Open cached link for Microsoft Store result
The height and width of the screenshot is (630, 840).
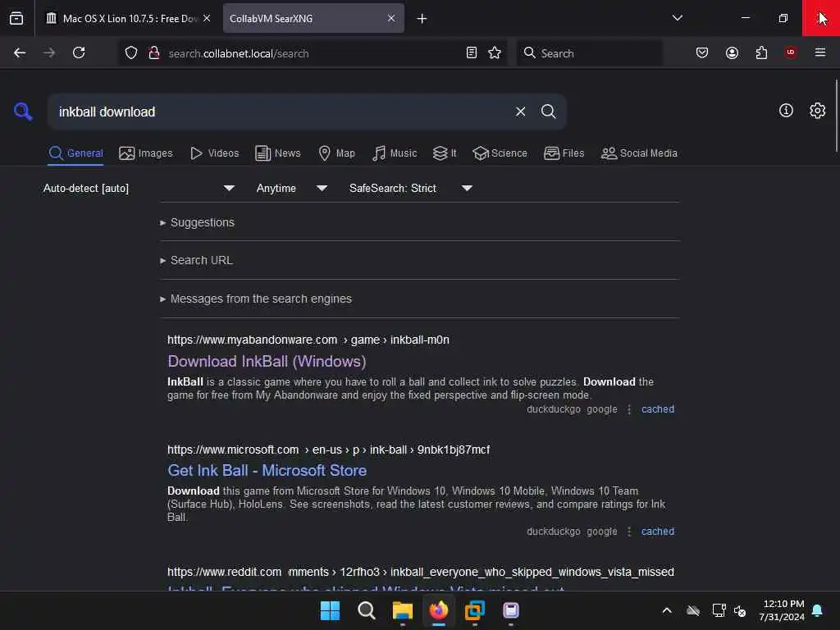[x=658, y=532]
